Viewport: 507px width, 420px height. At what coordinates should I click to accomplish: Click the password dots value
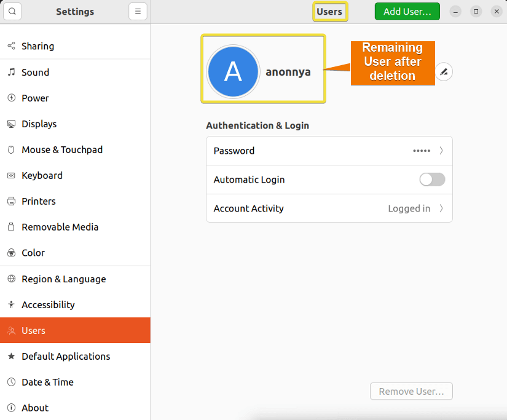coord(422,151)
